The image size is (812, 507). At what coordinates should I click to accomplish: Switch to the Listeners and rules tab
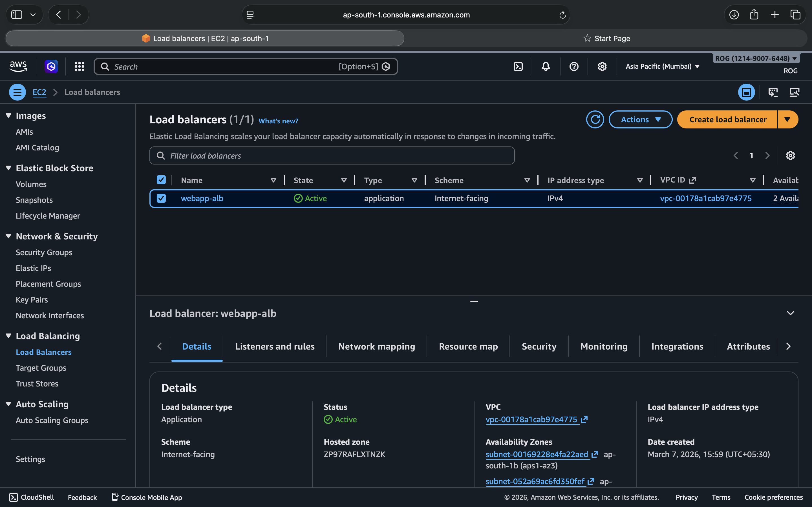point(274,346)
